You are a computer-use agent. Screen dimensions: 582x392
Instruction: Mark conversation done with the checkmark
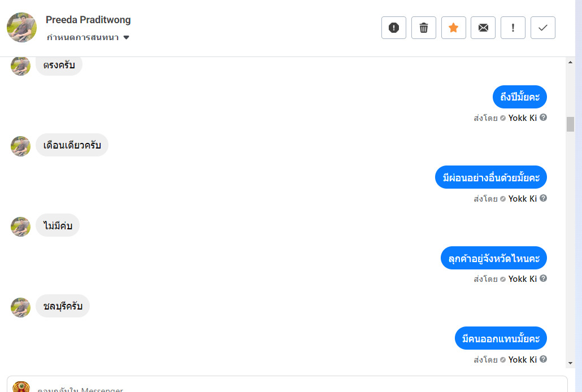pos(543,28)
